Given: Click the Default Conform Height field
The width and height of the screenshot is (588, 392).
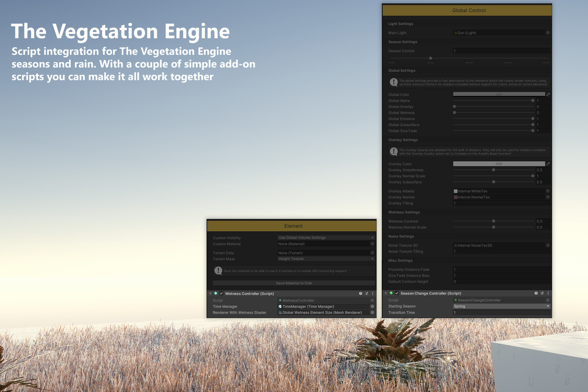Looking at the screenshot, I should tap(502, 282).
